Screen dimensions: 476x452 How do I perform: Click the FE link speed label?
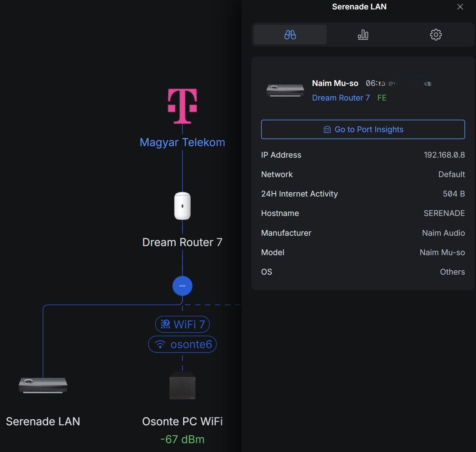pyautogui.click(x=382, y=98)
